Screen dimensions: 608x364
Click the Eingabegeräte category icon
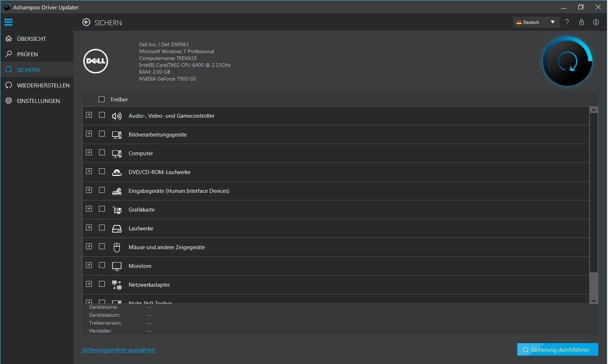click(117, 191)
